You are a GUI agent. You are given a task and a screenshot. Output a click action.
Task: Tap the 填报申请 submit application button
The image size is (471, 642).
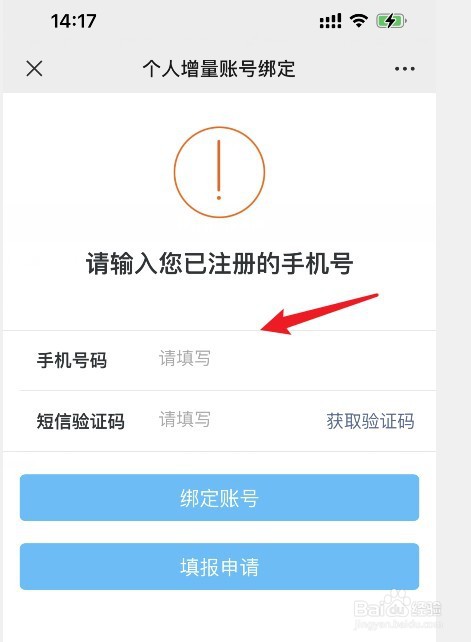(x=219, y=567)
